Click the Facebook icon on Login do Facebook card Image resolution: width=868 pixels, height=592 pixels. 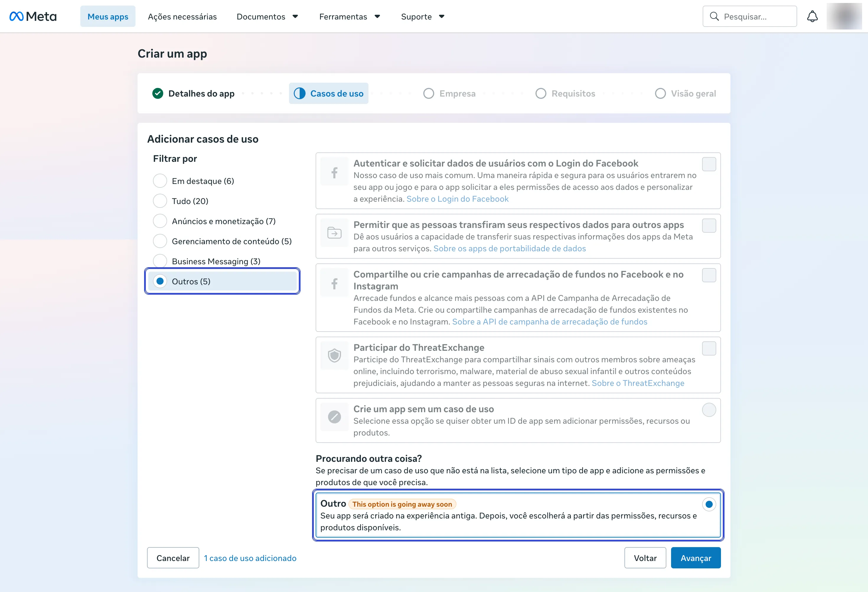334,172
